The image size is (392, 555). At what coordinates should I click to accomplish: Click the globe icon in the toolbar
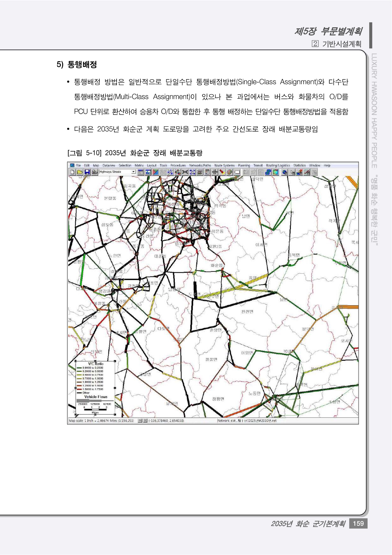point(285,172)
